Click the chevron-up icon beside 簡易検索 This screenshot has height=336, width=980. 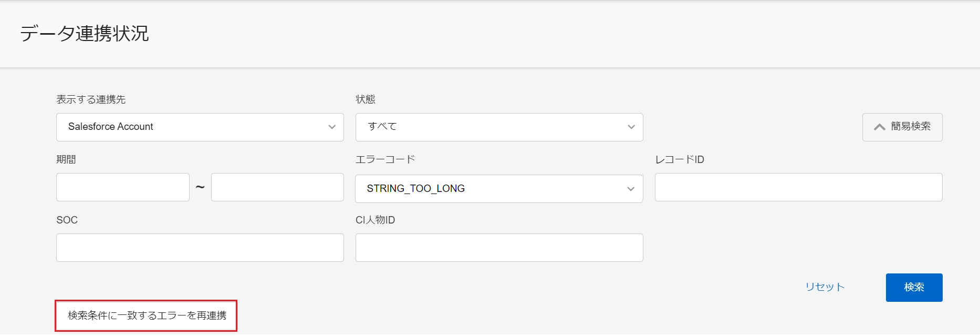pyautogui.click(x=880, y=127)
